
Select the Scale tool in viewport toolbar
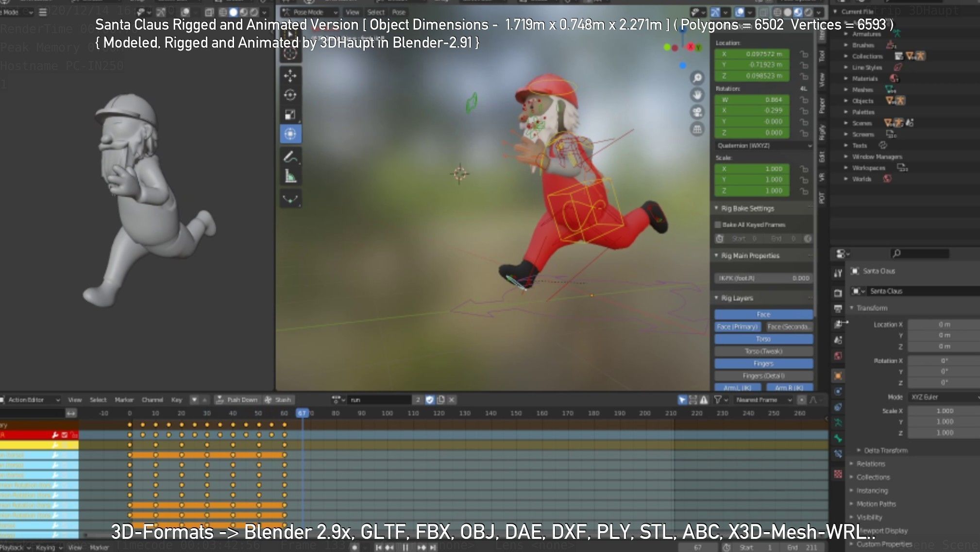[290, 115]
